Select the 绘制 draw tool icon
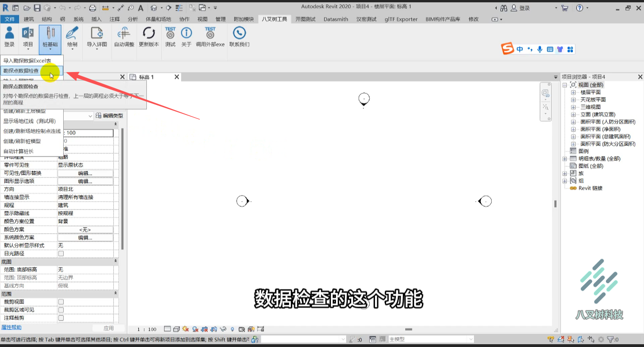The width and height of the screenshot is (644, 347). (x=72, y=37)
